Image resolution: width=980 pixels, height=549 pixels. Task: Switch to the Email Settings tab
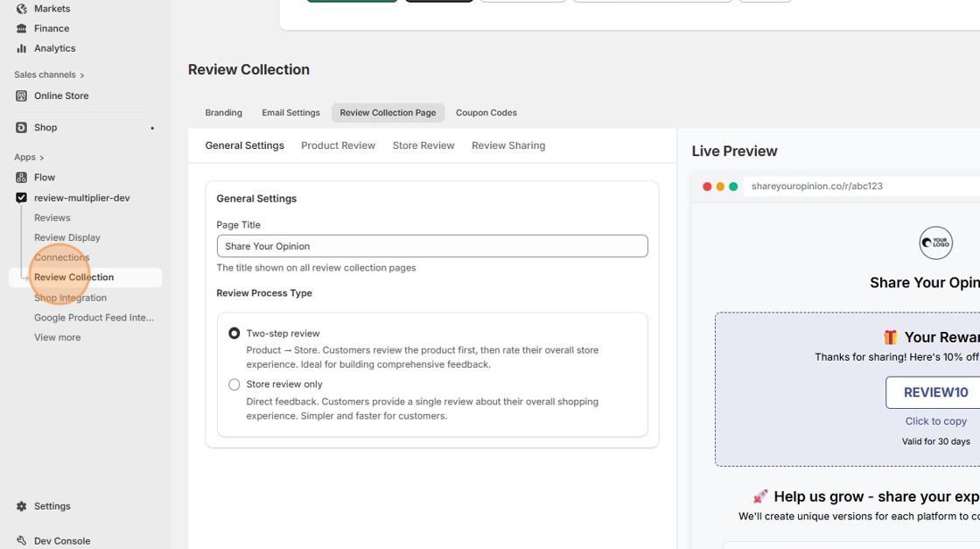[x=290, y=113]
